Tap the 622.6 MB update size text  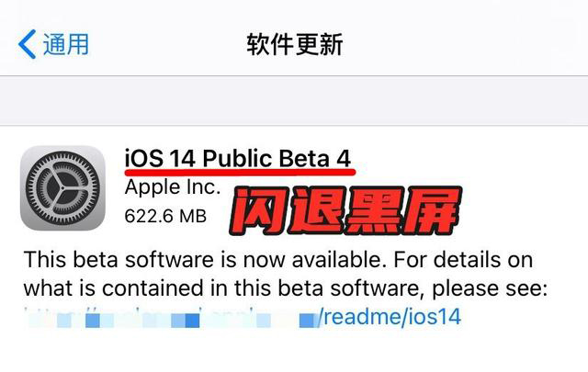165,216
